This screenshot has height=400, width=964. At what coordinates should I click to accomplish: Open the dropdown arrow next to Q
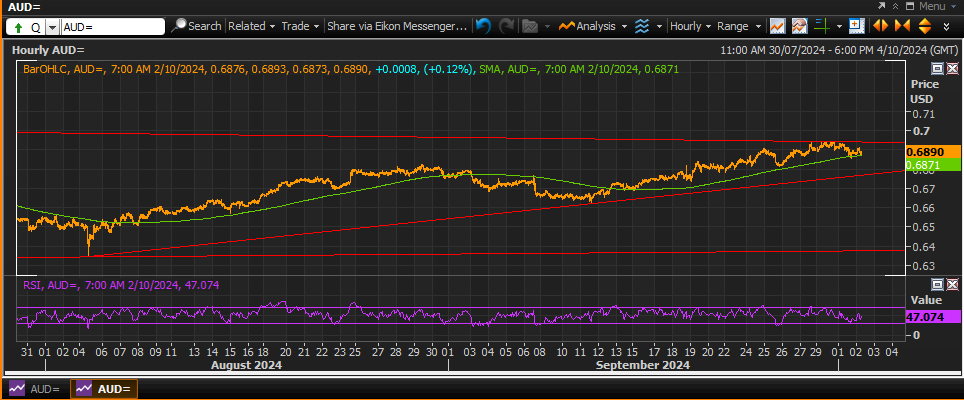(52, 27)
